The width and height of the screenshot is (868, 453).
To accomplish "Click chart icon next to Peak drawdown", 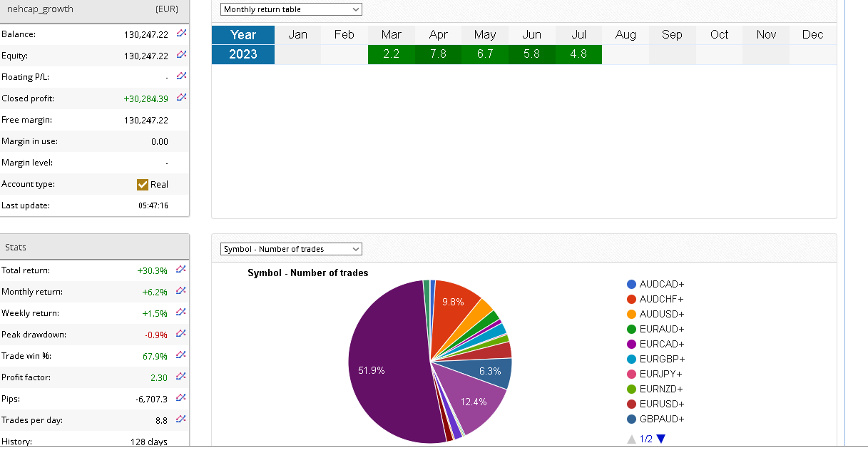I will [x=181, y=334].
